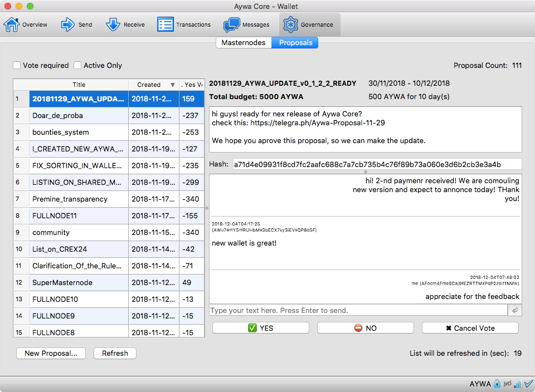Select the FULLNODE8 proposal
Image resolution: width=535 pixels, height=392 pixels.
(109, 332)
